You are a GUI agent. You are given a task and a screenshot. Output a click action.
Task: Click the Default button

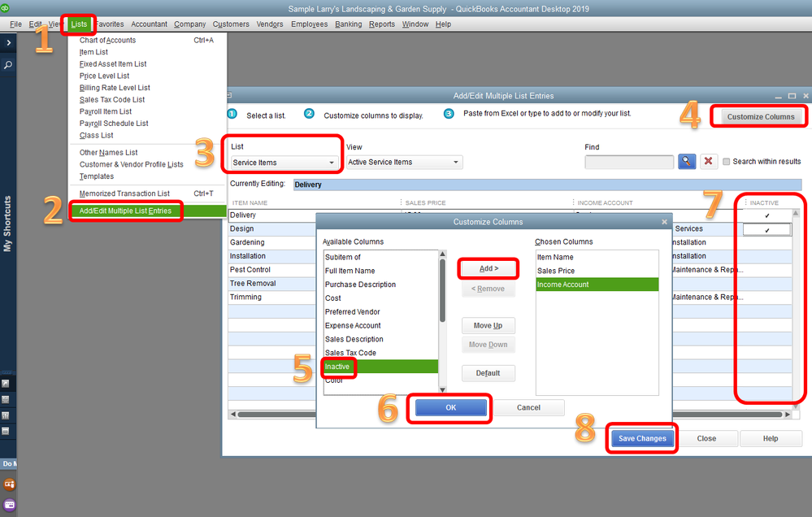(x=488, y=373)
